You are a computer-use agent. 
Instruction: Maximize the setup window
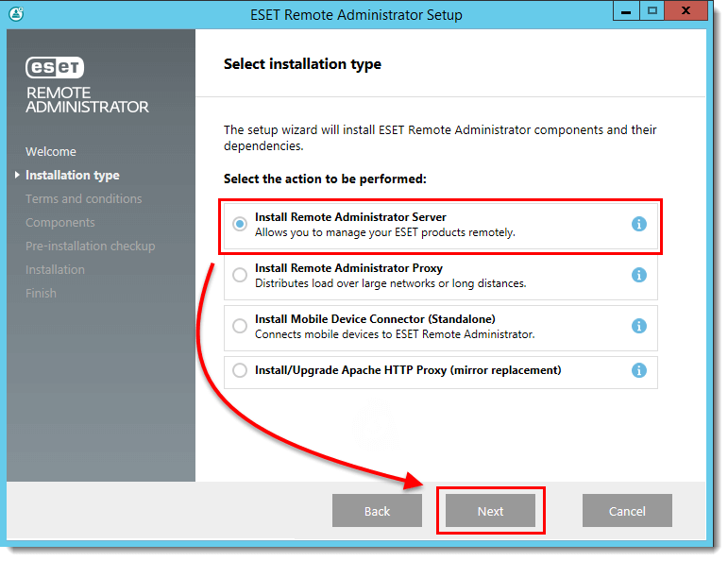(x=652, y=11)
